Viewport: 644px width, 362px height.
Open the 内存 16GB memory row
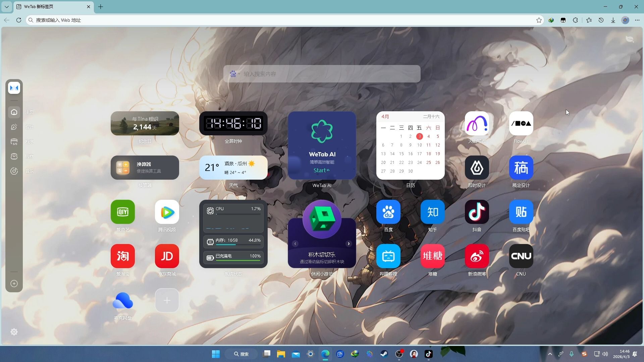[233, 241]
